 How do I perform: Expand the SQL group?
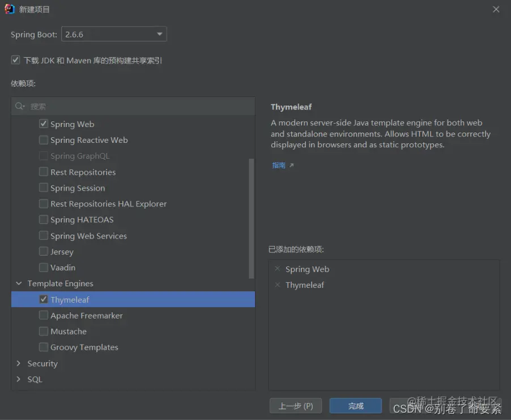(19, 379)
